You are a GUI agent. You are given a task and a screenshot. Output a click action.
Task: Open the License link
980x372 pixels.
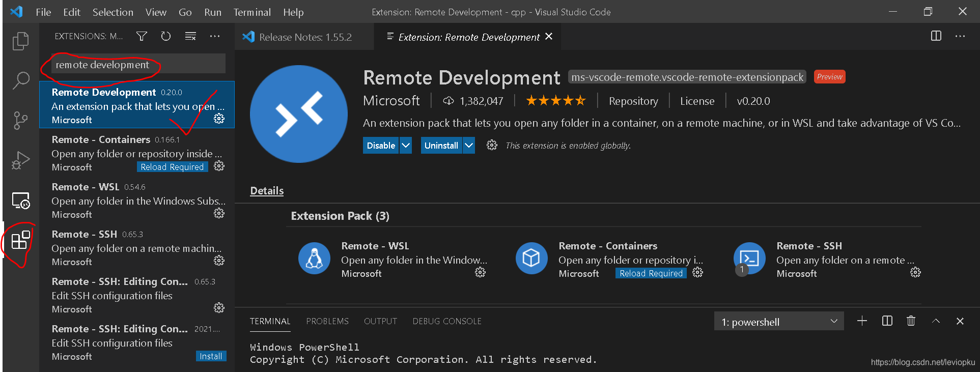697,101
